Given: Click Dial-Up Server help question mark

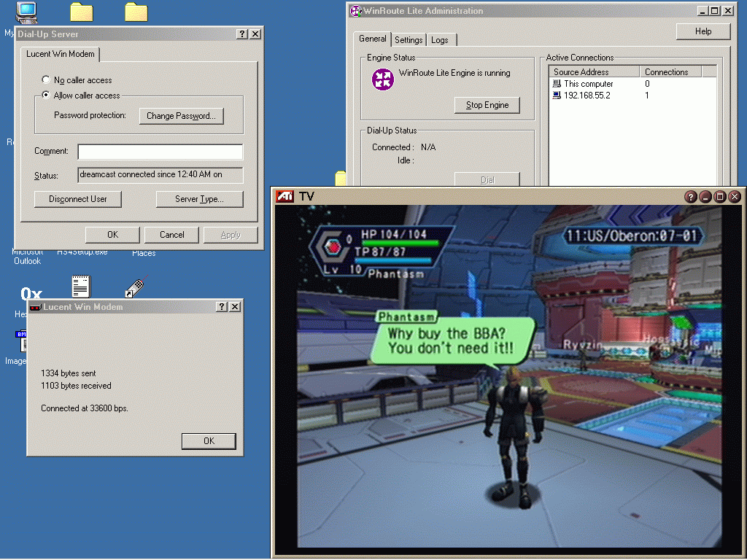Looking at the screenshot, I should tap(242, 34).
